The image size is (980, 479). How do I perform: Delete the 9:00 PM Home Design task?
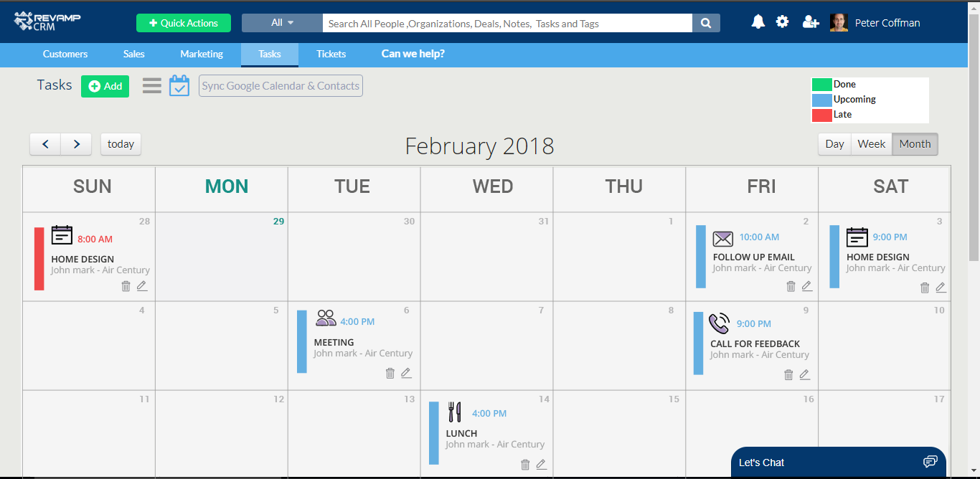[x=925, y=288]
